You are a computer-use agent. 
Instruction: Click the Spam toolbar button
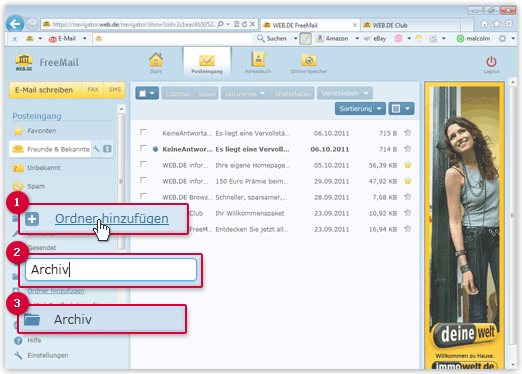point(206,93)
